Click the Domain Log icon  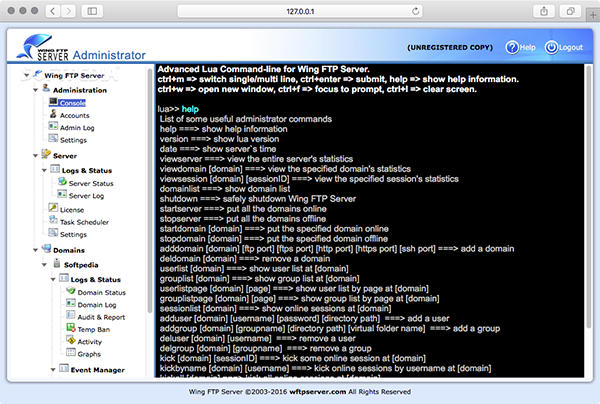(71, 303)
